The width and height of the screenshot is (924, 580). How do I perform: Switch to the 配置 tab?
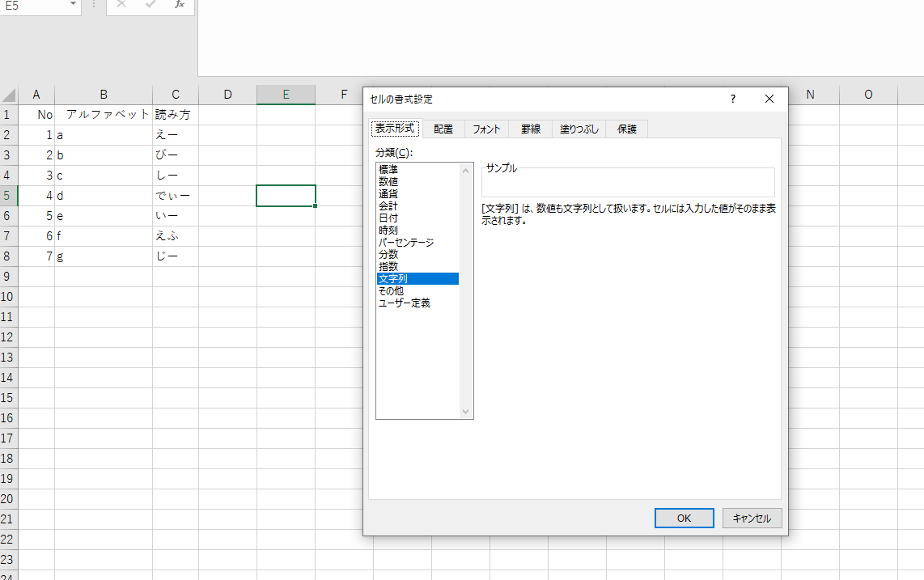443,128
